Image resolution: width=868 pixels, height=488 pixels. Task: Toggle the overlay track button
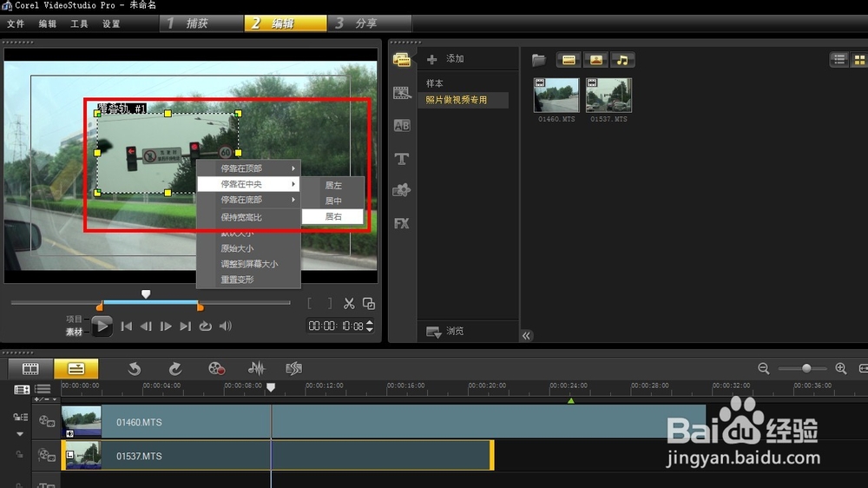(47, 456)
